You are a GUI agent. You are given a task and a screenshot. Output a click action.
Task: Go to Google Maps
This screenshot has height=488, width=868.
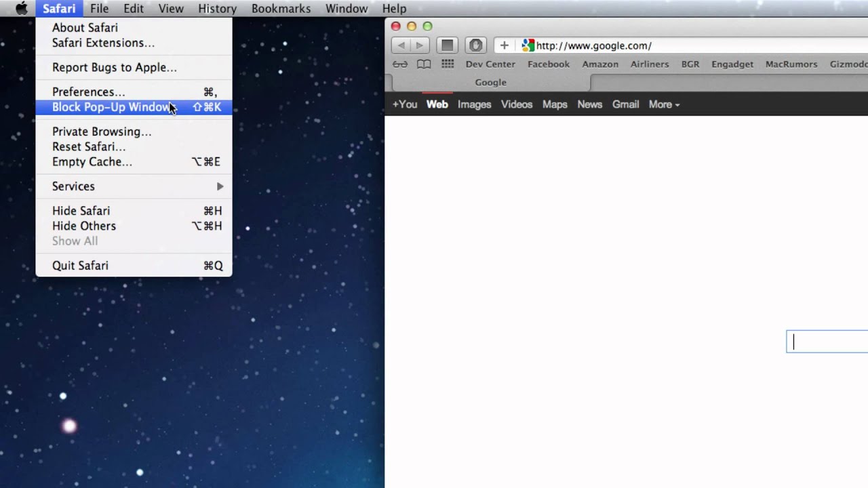555,104
